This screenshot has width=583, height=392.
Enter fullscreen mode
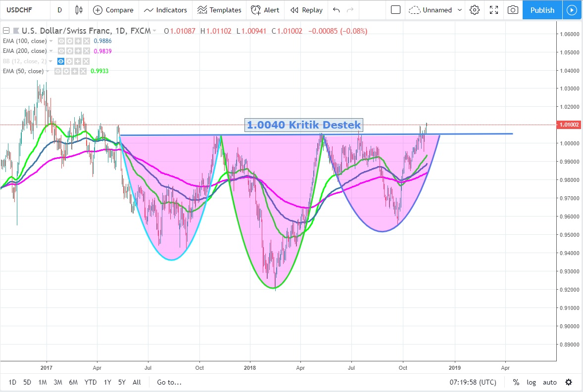[493, 10]
